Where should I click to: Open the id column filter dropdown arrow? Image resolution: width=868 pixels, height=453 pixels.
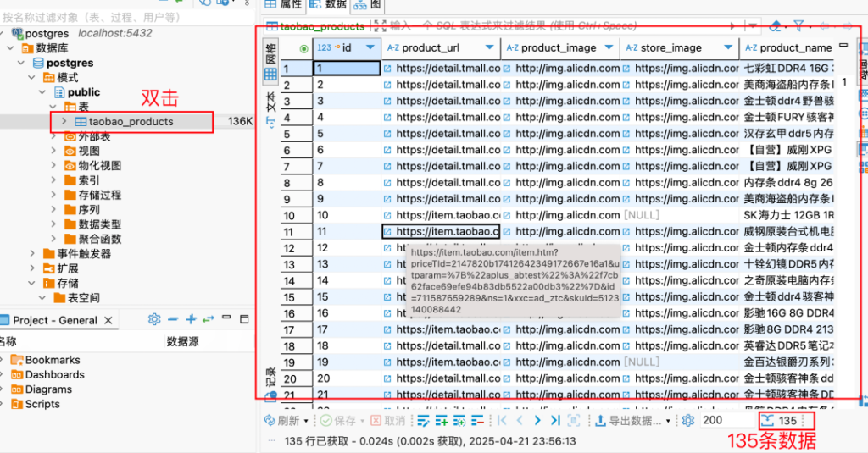[370, 48]
